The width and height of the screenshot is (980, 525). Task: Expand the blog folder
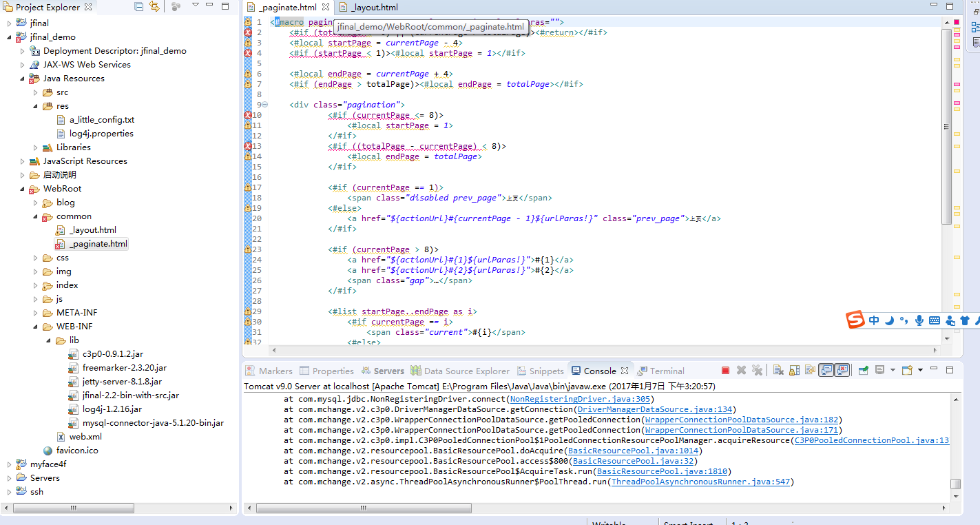(36, 203)
